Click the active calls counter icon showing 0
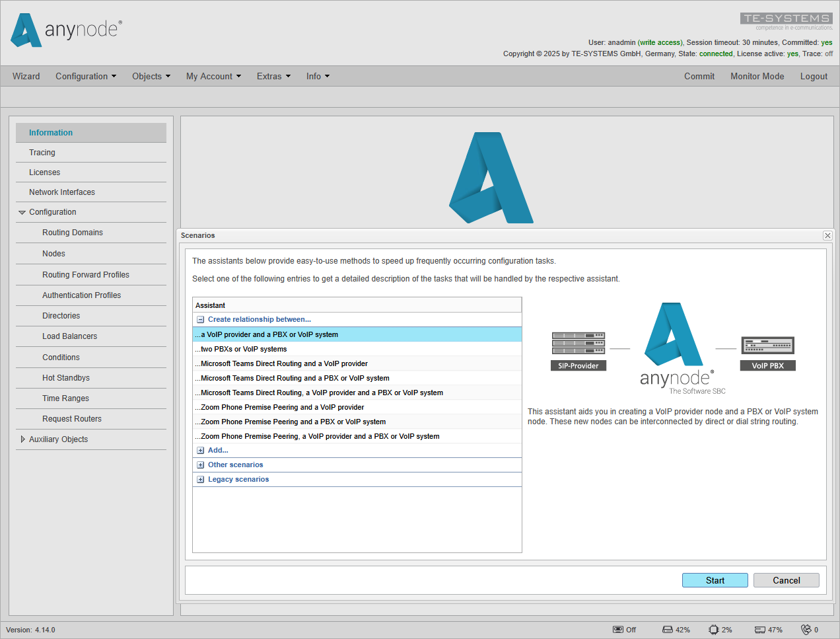This screenshot has height=639, width=840. tap(806, 629)
